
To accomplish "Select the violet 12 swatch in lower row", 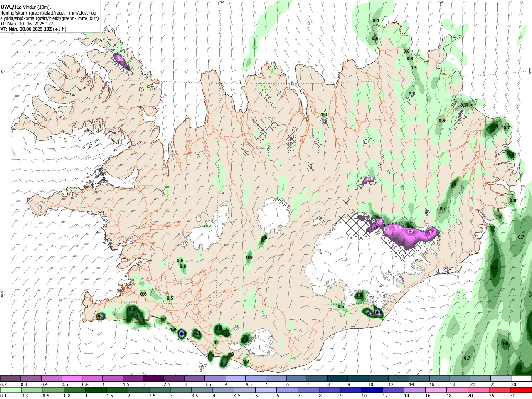I will [x=393, y=390].
